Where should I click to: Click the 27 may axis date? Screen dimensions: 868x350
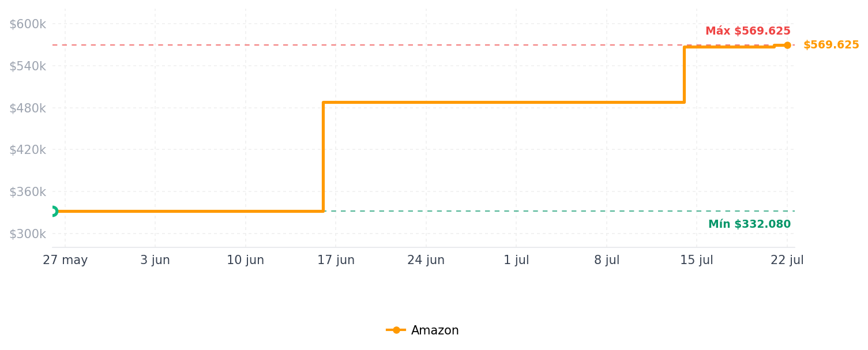pyautogui.click(x=65, y=260)
